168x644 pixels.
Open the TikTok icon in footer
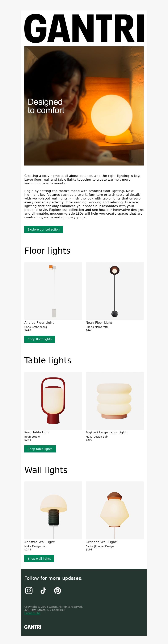tap(43, 591)
